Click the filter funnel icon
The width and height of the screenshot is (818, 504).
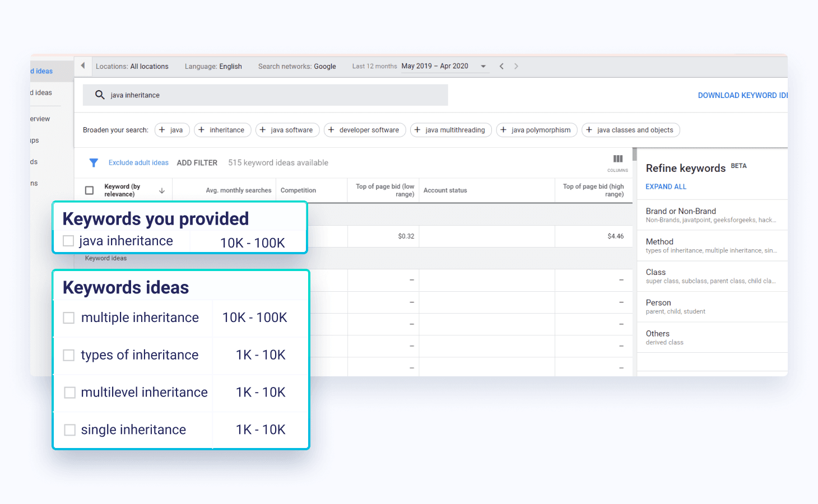[x=94, y=162]
